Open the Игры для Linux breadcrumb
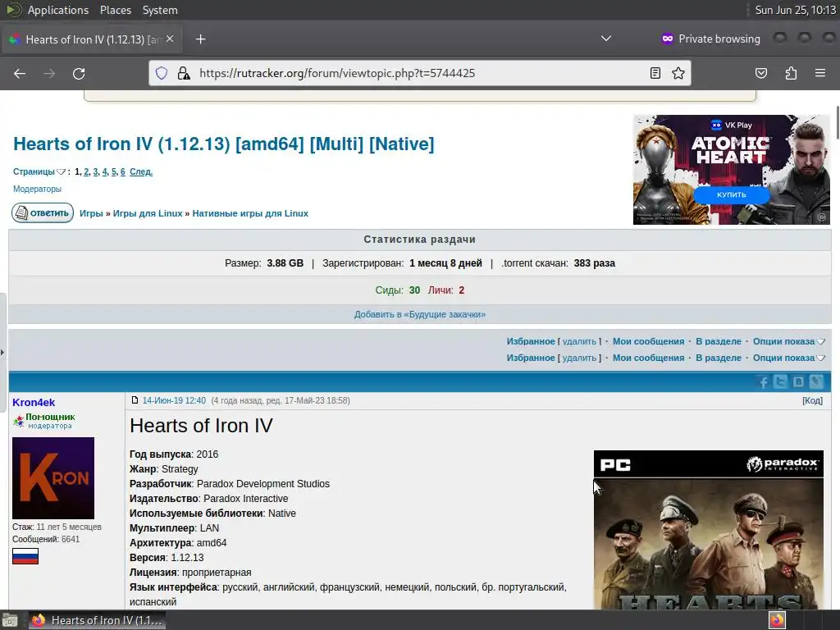 point(148,213)
